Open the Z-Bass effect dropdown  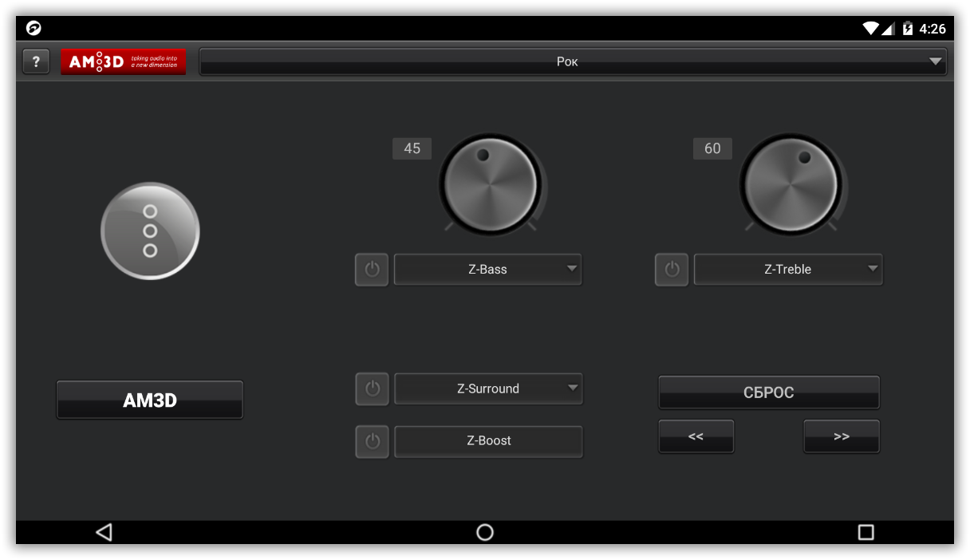click(x=488, y=270)
